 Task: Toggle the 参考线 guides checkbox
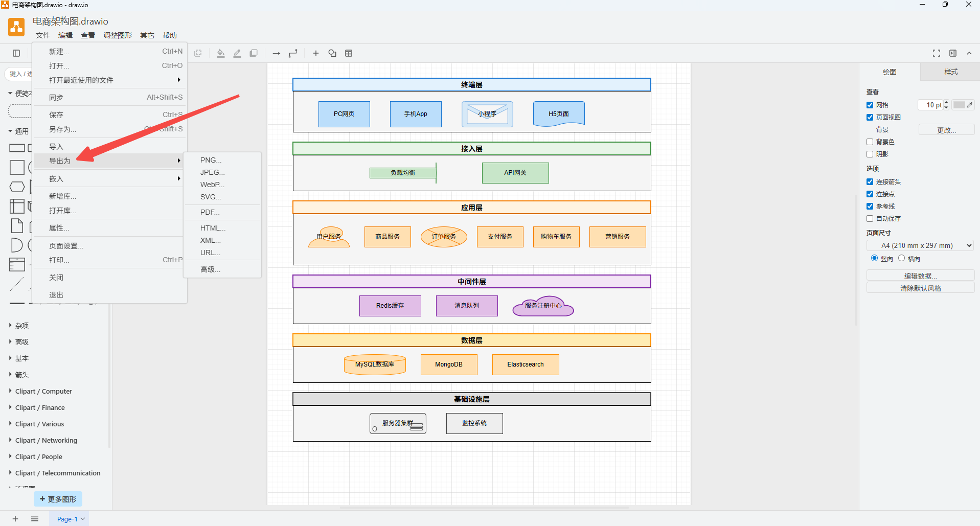click(870, 206)
